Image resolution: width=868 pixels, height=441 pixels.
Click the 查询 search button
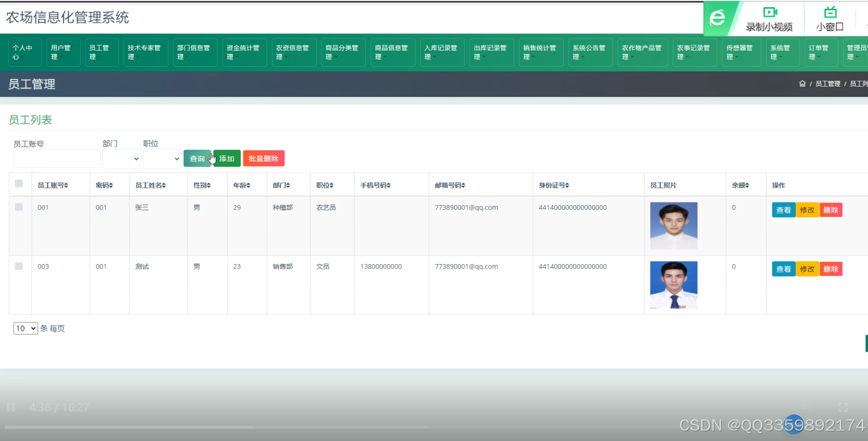(197, 158)
